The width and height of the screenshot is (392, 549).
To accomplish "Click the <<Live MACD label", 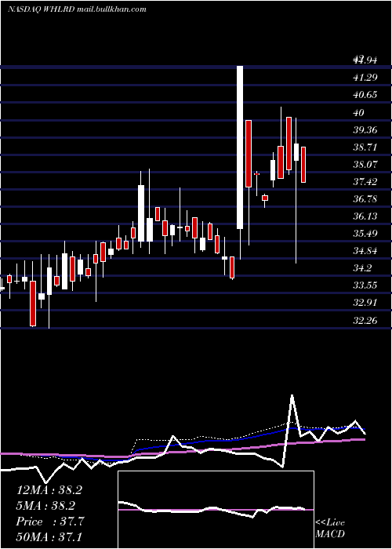I will [330, 529].
